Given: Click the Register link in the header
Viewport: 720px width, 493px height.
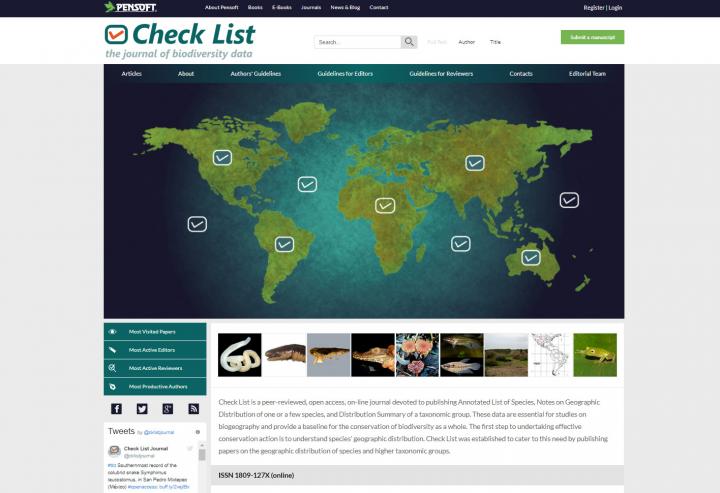Looking at the screenshot, I should (x=594, y=7).
